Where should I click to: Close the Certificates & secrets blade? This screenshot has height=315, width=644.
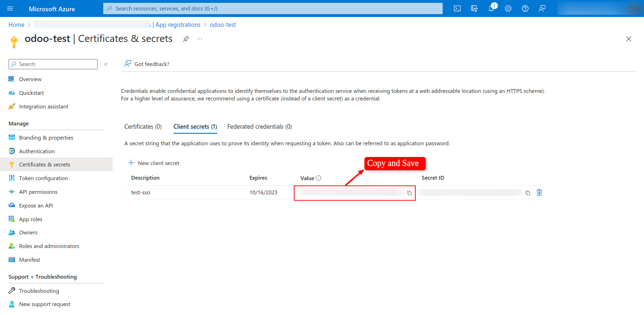pyautogui.click(x=628, y=39)
